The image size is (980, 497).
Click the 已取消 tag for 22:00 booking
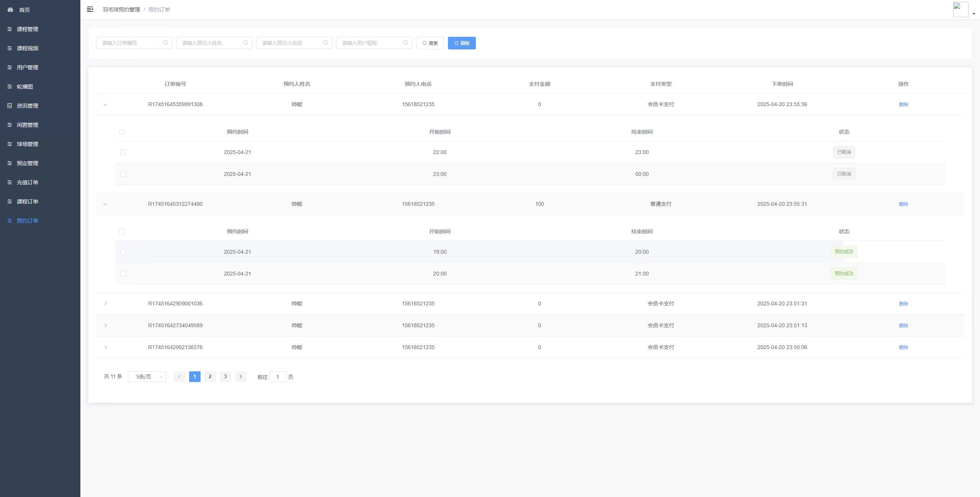point(844,152)
